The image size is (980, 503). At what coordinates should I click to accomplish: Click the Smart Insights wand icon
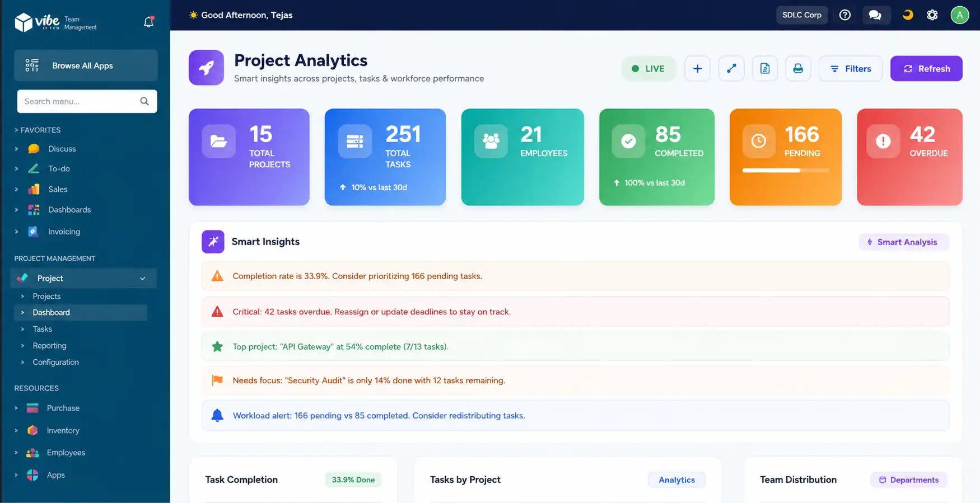(x=213, y=242)
